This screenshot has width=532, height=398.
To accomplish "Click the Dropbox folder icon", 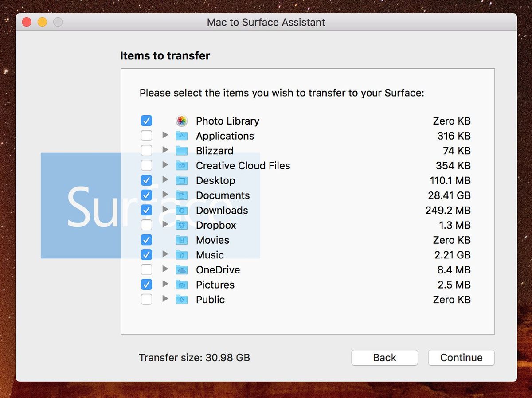I will [182, 225].
